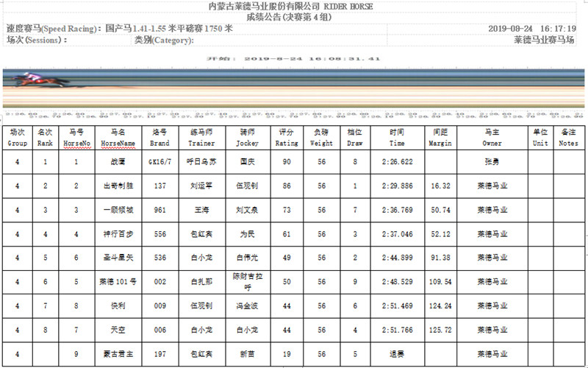The height and width of the screenshot is (368, 588).
Task: Click owner cell 张勇
Action: coord(492,162)
